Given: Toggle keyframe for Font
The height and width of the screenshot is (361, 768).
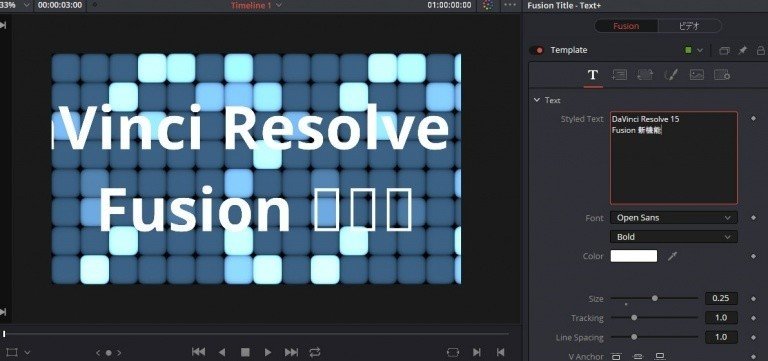Looking at the screenshot, I should pos(753,217).
